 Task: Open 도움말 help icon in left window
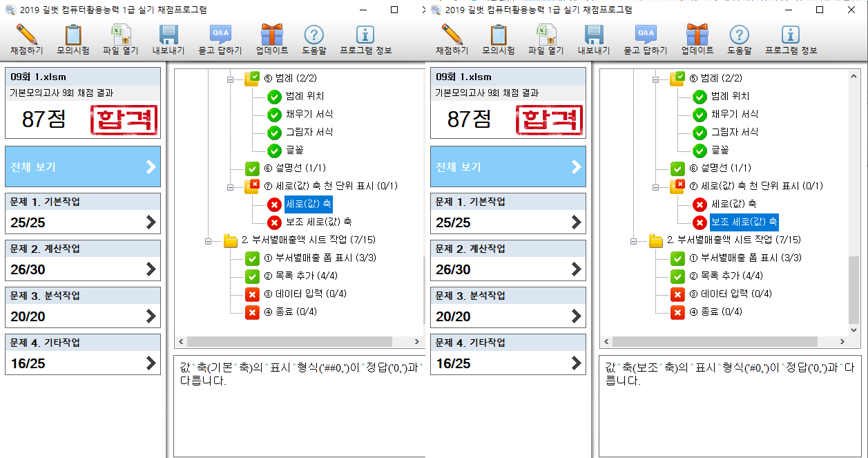coord(314,39)
